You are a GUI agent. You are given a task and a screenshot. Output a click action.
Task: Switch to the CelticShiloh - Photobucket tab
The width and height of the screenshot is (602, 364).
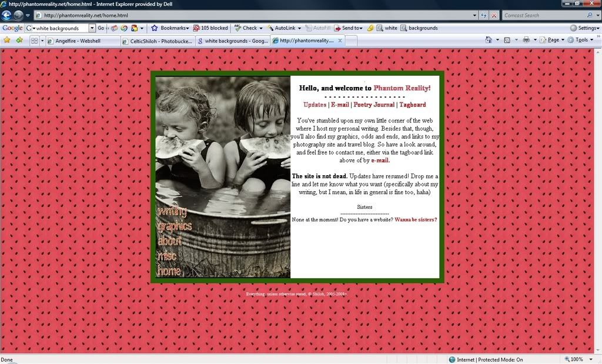[158, 41]
